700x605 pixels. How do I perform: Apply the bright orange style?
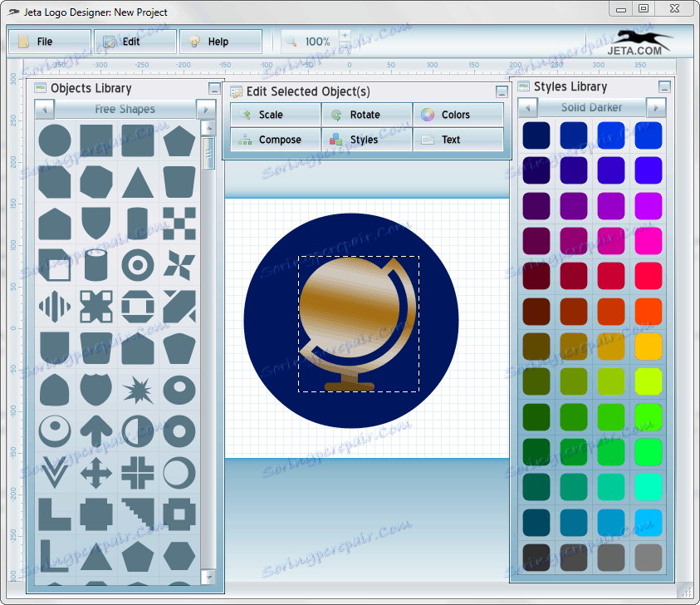click(649, 312)
